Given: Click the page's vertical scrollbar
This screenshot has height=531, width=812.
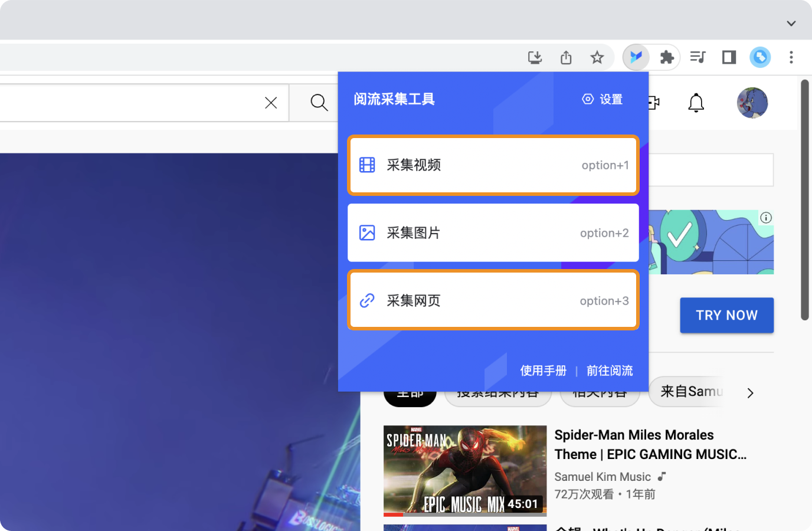Looking at the screenshot, I should pyautogui.click(x=804, y=201).
